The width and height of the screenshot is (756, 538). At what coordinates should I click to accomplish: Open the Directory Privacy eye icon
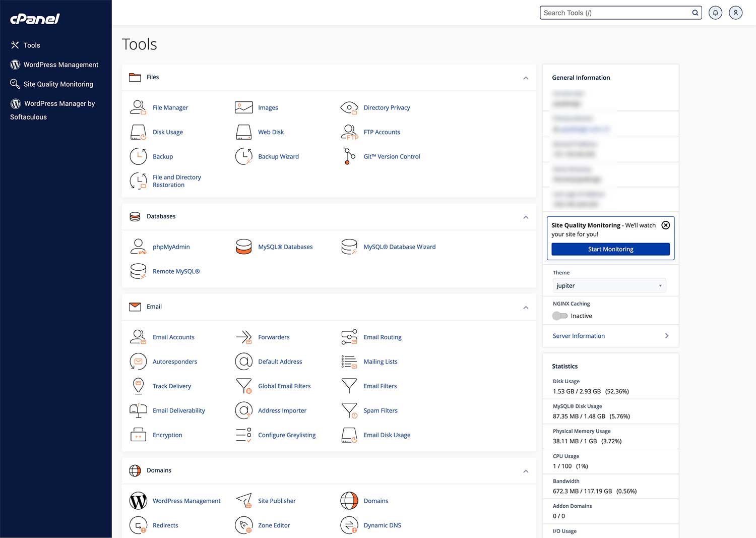coord(349,107)
